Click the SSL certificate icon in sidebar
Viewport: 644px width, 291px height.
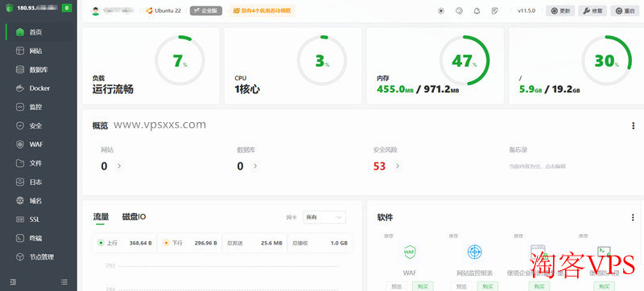click(19, 219)
